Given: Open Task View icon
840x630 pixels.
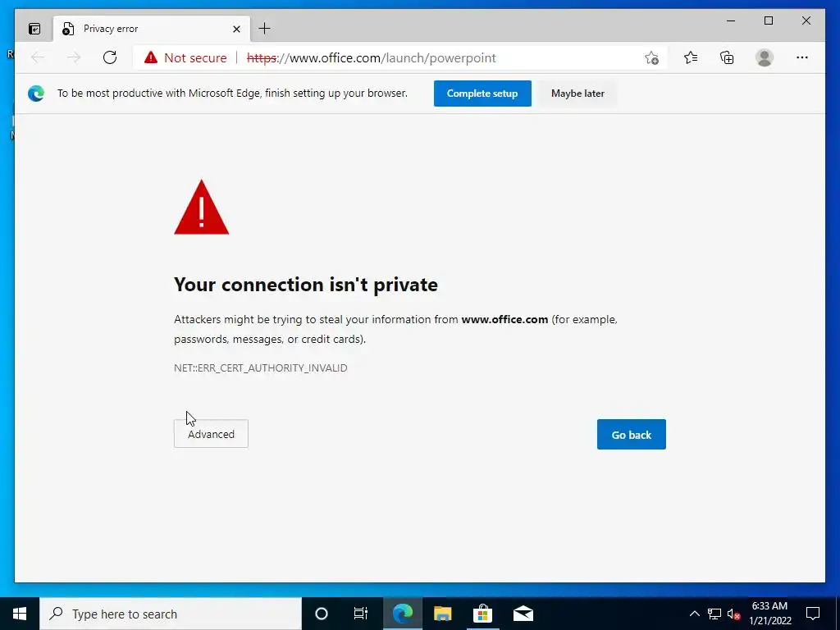Looking at the screenshot, I should coord(361,614).
